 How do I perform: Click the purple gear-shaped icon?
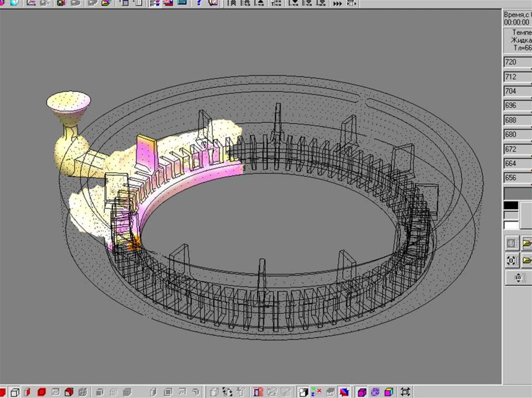pos(375,392)
